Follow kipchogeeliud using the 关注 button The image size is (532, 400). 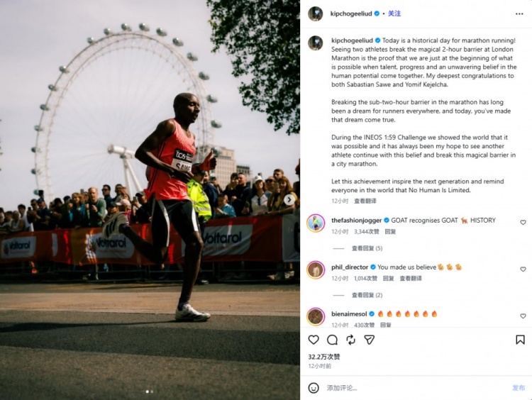[x=394, y=13]
